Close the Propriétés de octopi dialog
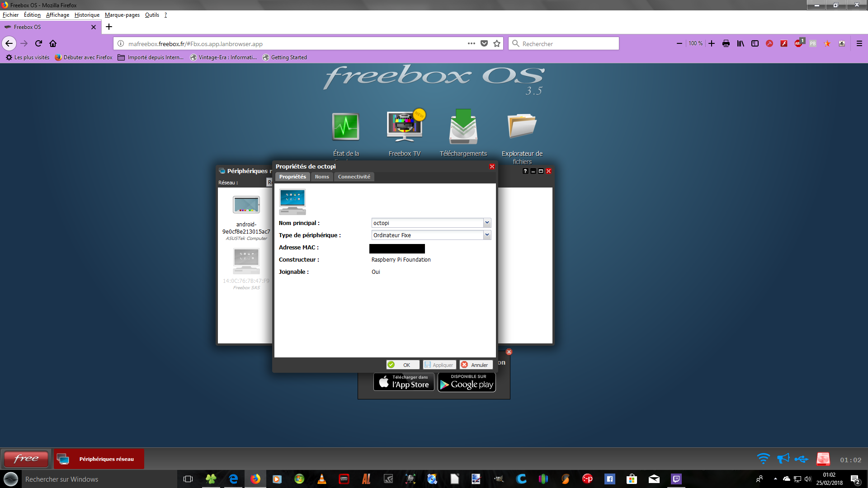Image resolution: width=868 pixels, height=488 pixels. coord(492,167)
